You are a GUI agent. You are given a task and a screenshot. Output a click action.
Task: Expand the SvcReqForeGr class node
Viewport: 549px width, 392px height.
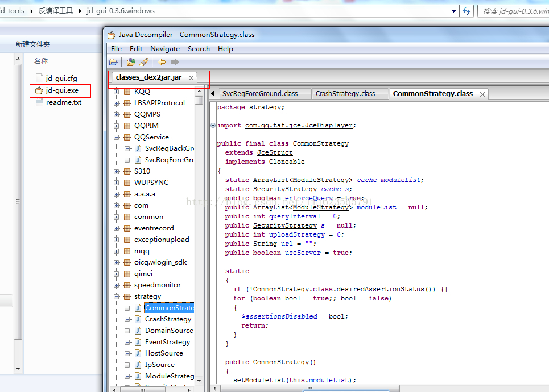(x=127, y=160)
